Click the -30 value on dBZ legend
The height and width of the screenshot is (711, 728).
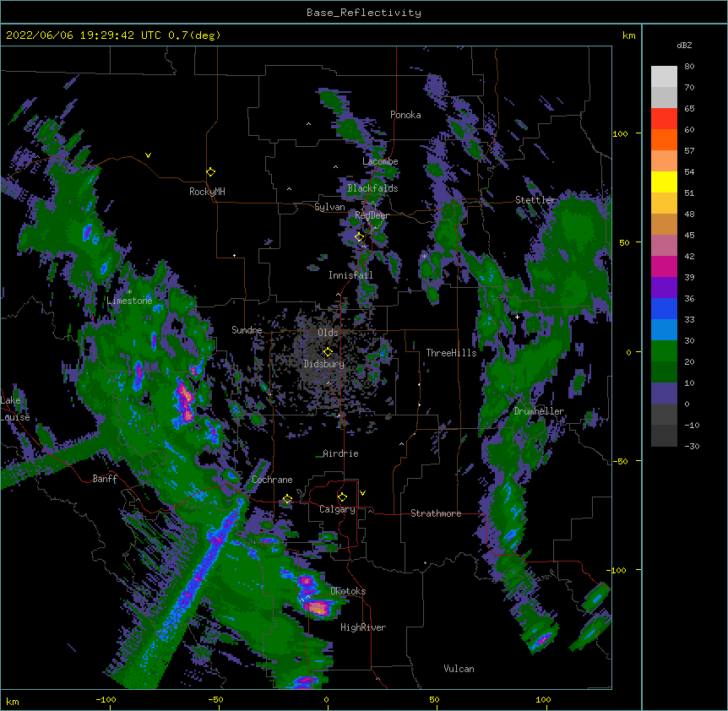[692, 446]
